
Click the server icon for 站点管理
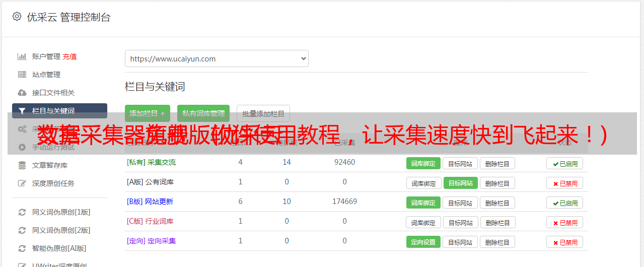tap(22, 75)
